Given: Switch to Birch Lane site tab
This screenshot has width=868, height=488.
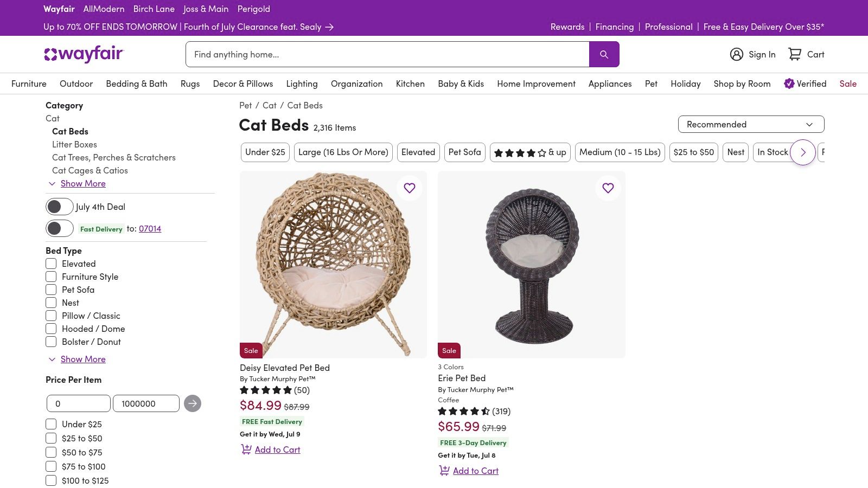Looking at the screenshot, I should pos(154,9).
